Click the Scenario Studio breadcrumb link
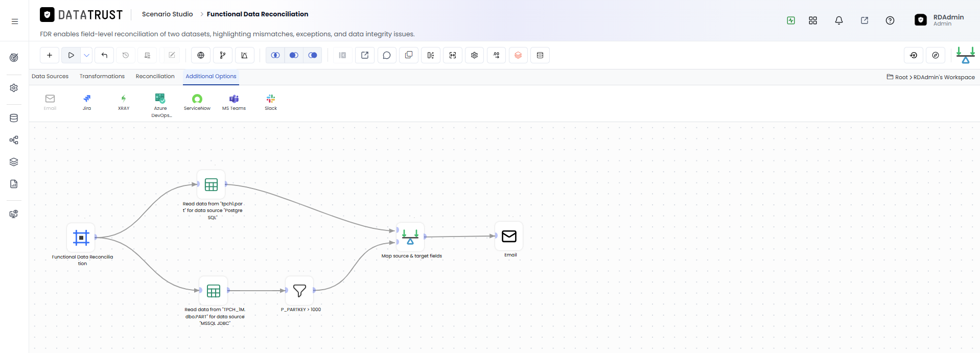The width and height of the screenshot is (980, 353). point(168,14)
